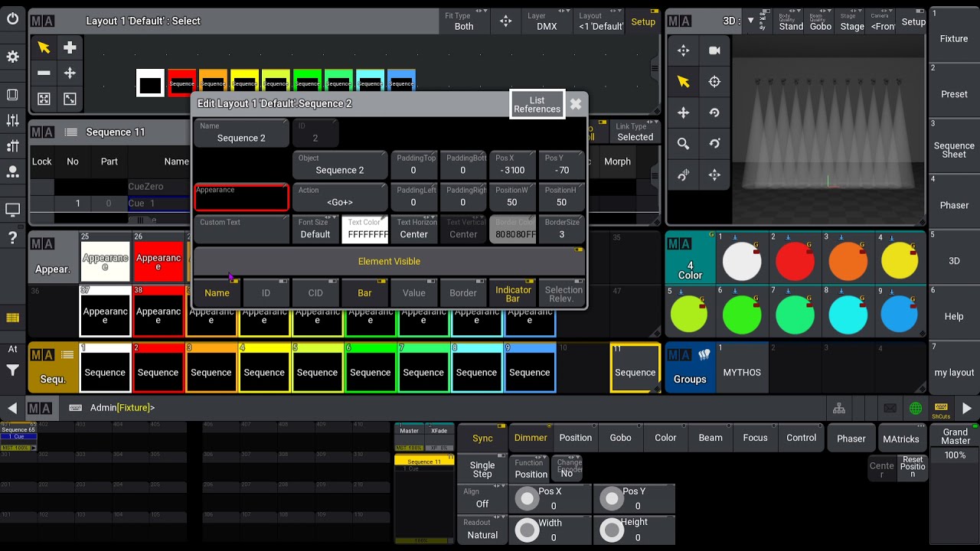Screen dimensions: 980x551
Task: Click the network icon in the command line
Action: 839,409
